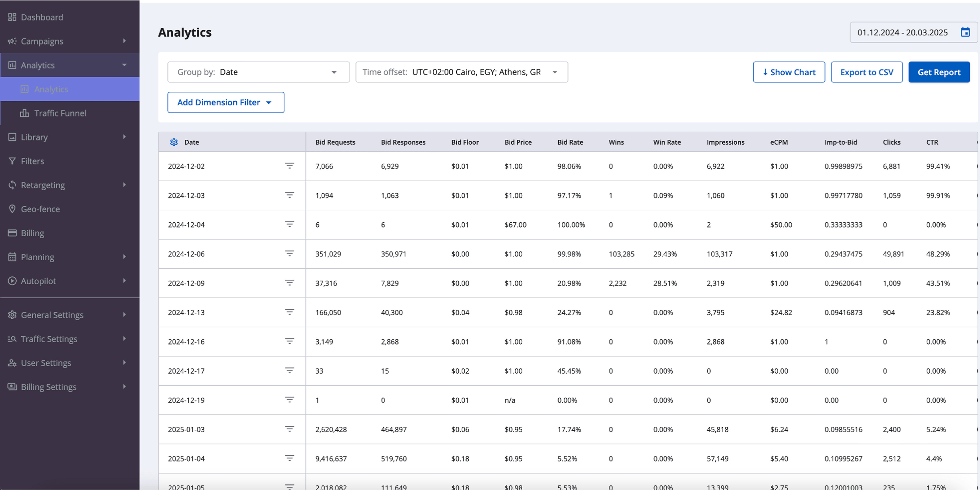
Task: Click the Retargeting refresh icon
Action: [12, 185]
